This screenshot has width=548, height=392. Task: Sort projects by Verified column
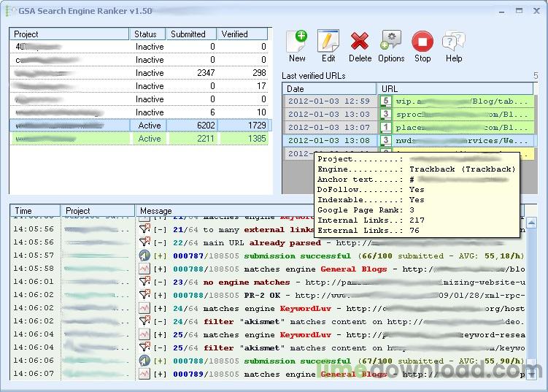[x=242, y=34]
